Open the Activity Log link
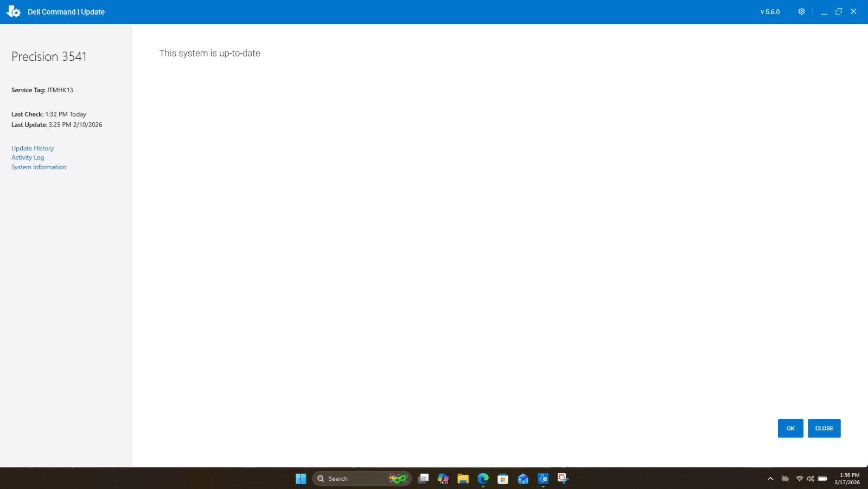This screenshot has height=489, width=868. 28,157
